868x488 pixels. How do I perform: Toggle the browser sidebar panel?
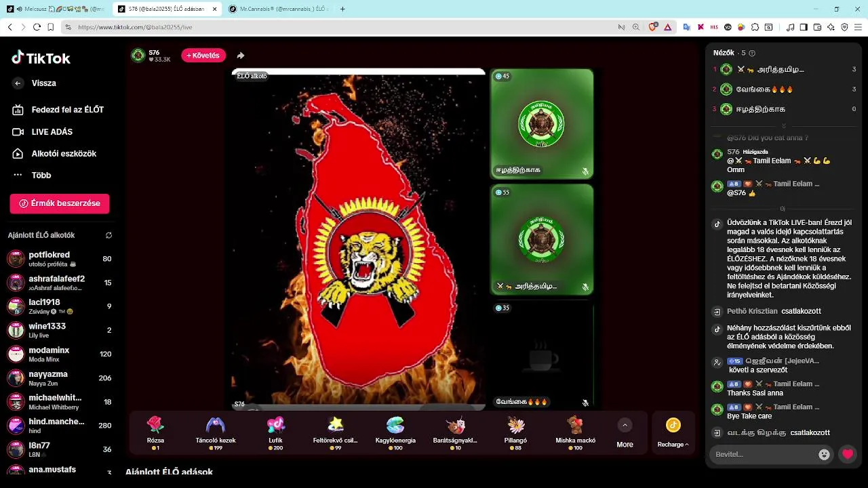804,27
